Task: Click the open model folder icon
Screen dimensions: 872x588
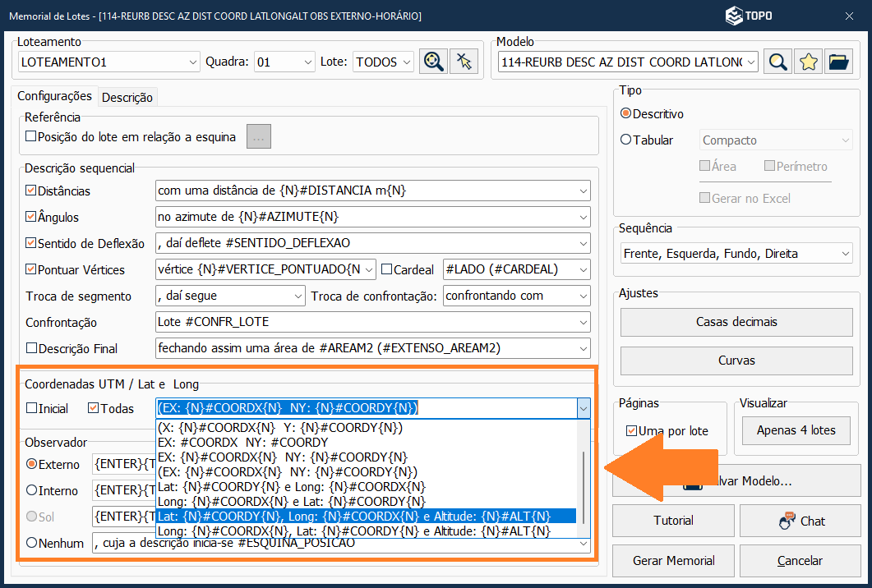Action: 837,62
